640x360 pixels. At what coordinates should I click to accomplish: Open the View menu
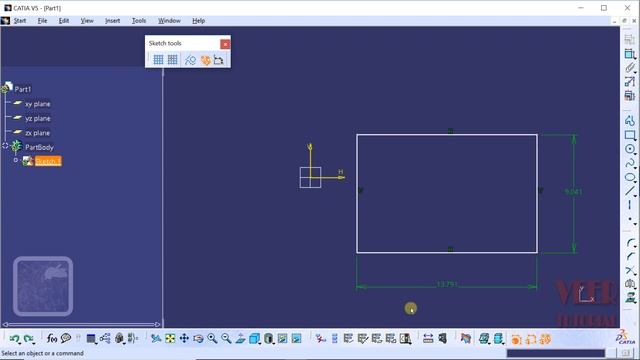pyautogui.click(x=87, y=21)
